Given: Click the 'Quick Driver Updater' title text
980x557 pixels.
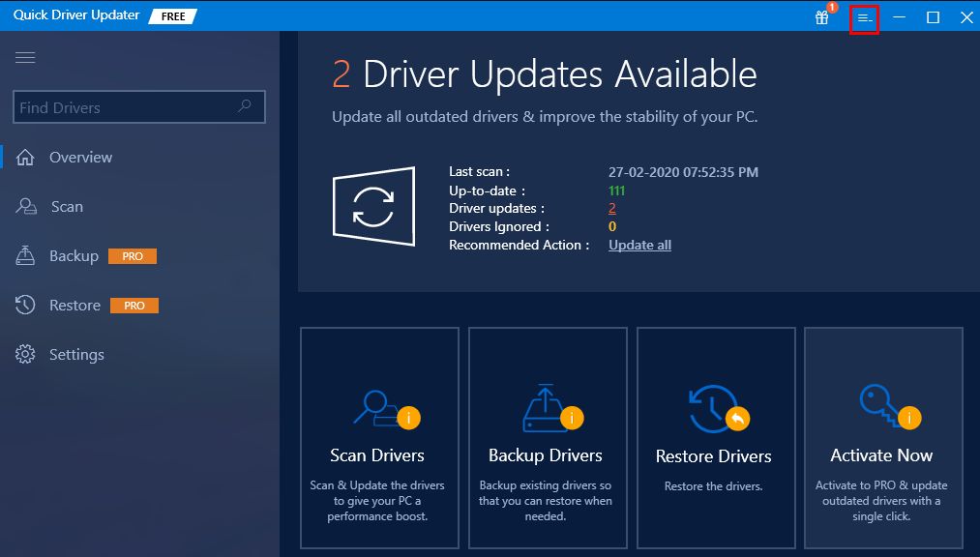Looking at the screenshot, I should click(x=76, y=15).
